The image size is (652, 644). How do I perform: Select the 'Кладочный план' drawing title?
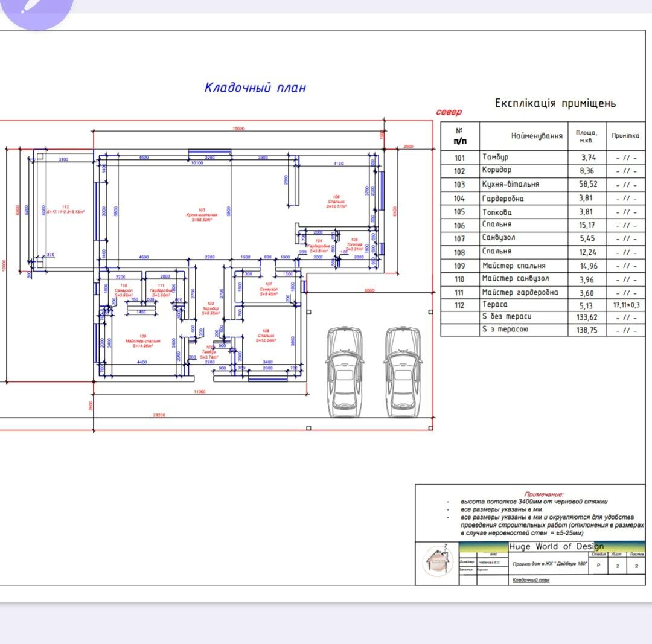tap(255, 88)
